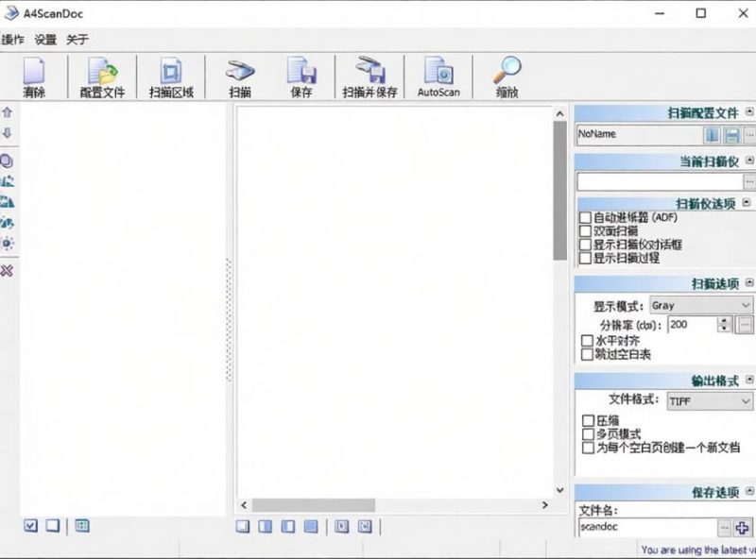Collapse the 输出格式 panel
The width and height of the screenshot is (756, 559).
pos(749,380)
